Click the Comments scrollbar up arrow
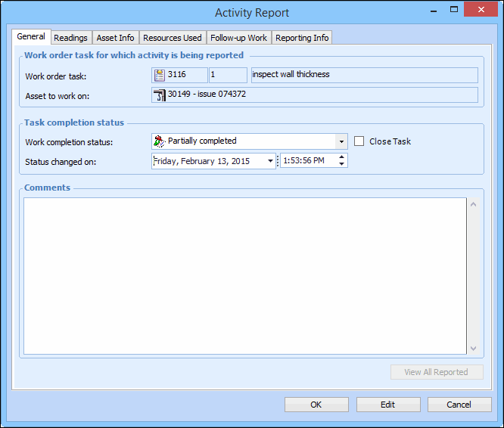504x428 pixels. click(474, 204)
